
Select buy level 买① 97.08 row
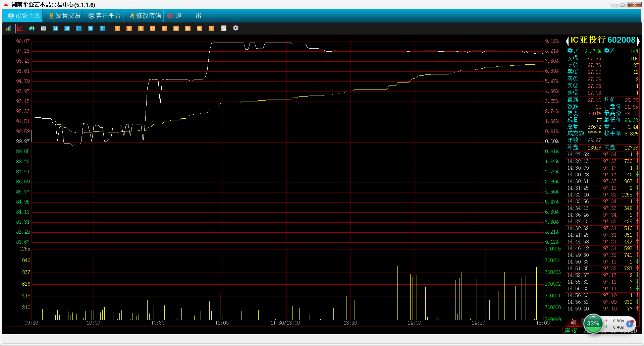coord(603,79)
